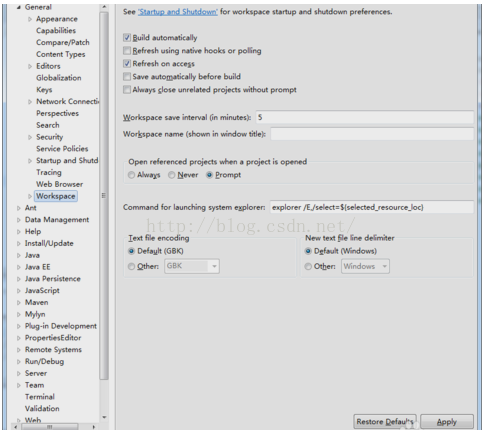Select Globalization in the tree
The height and width of the screenshot is (430, 482).
pos(59,78)
